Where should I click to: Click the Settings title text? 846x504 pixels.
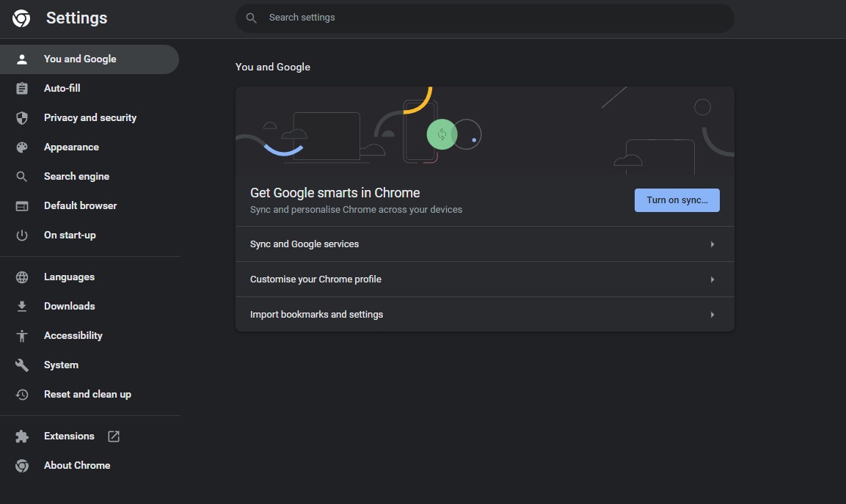tap(76, 18)
